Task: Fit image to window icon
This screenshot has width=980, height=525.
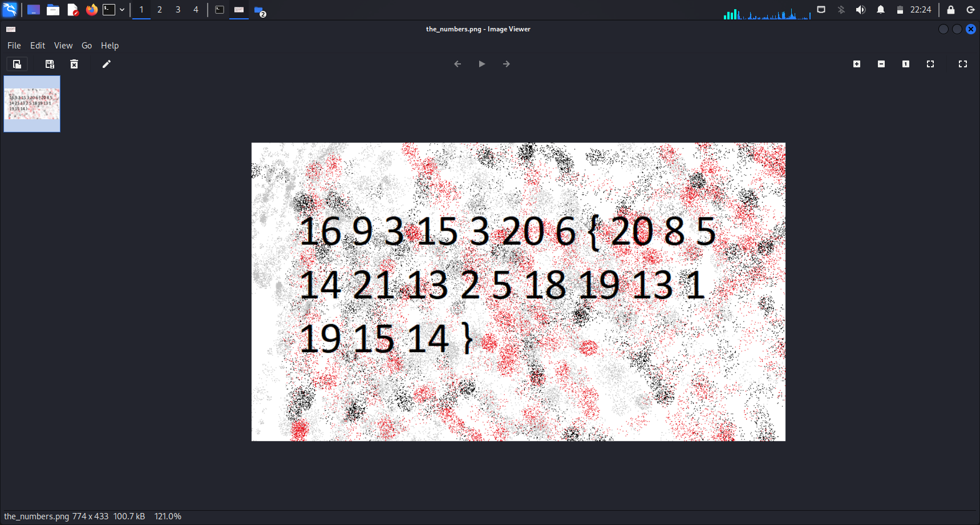Action: click(930, 64)
